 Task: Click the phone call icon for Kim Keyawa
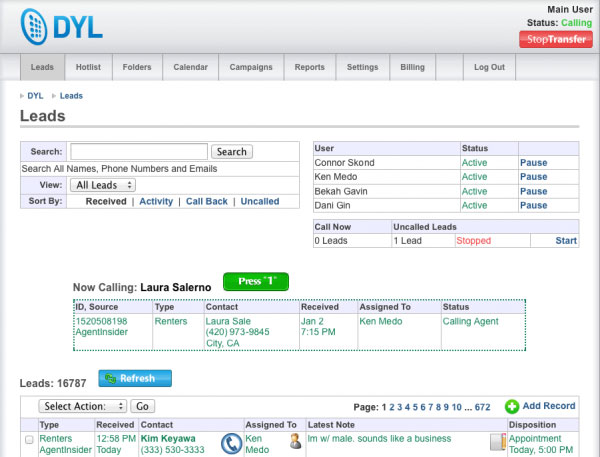click(x=232, y=444)
